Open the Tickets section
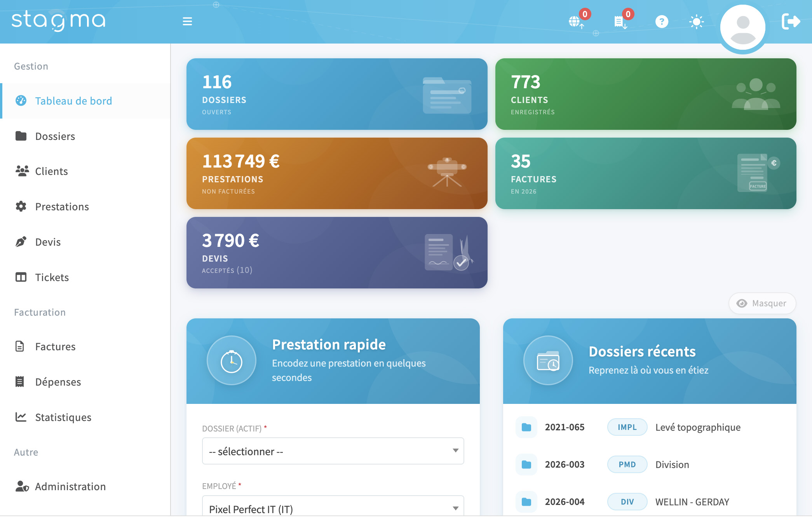This screenshot has height=517, width=812. click(52, 277)
